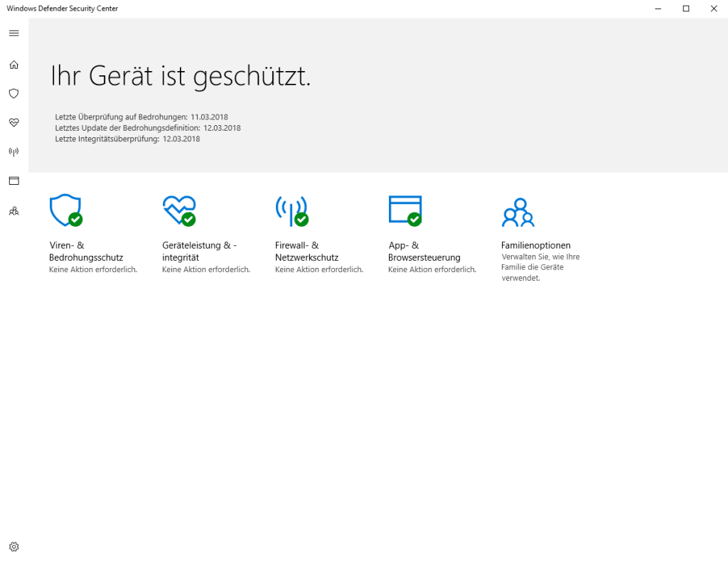Select the shield icon in the sidebar
The image size is (728, 565).
pos(14,93)
